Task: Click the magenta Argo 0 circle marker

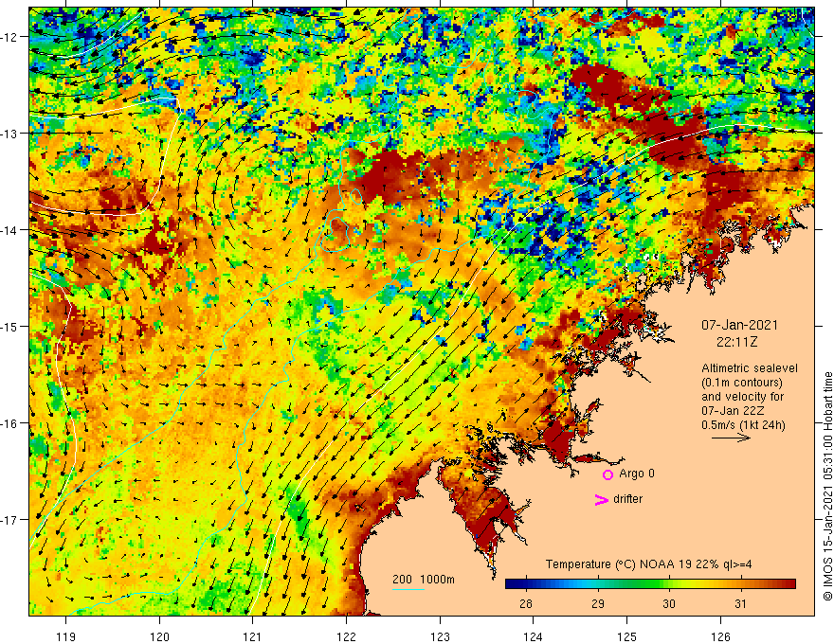Action: pyautogui.click(x=607, y=474)
